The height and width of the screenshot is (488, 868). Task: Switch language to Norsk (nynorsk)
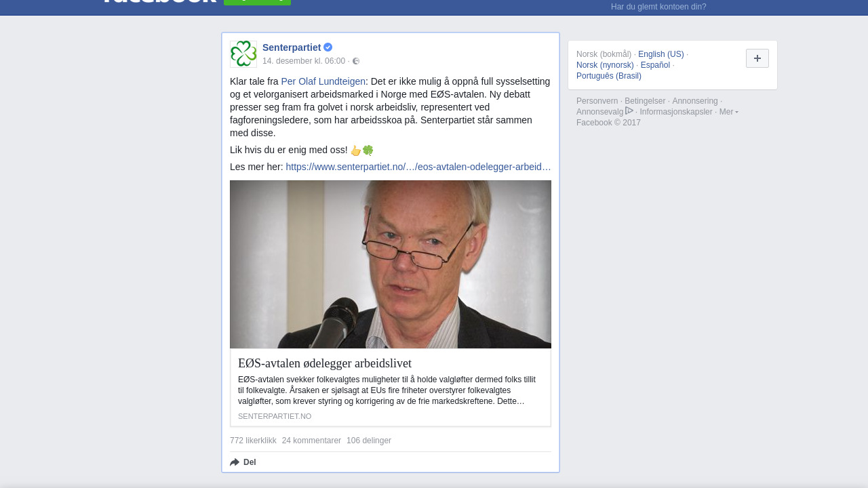pyautogui.click(x=605, y=65)
